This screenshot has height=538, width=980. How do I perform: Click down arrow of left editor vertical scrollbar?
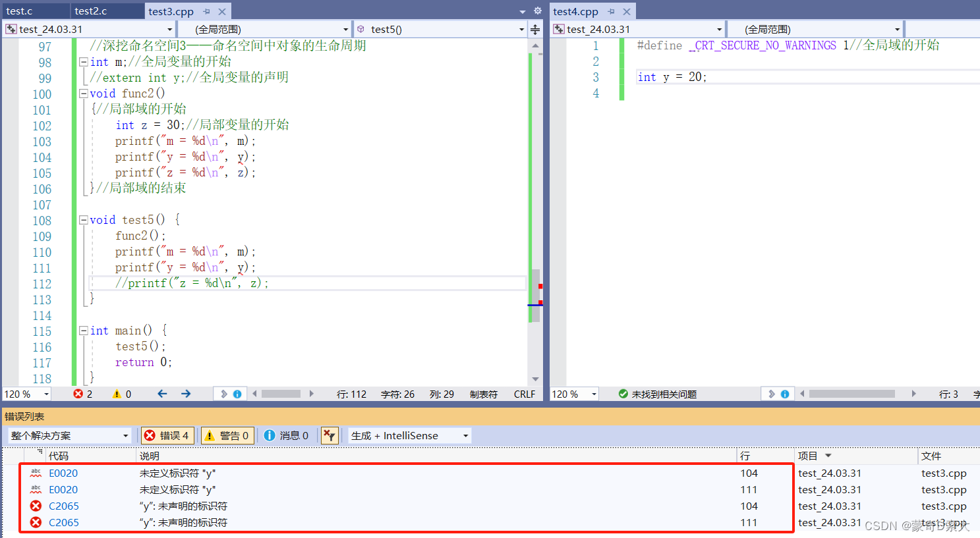(x=535, y=379)
